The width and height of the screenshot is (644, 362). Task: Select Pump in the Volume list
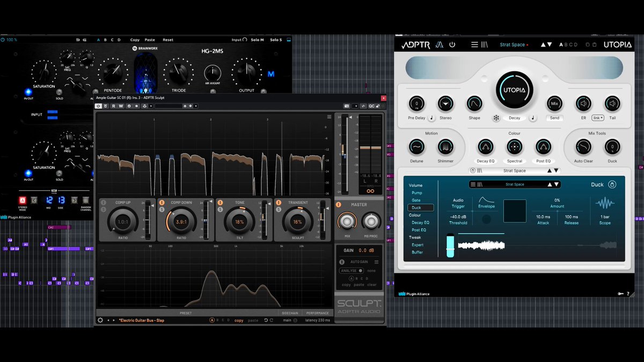[417, 193]
